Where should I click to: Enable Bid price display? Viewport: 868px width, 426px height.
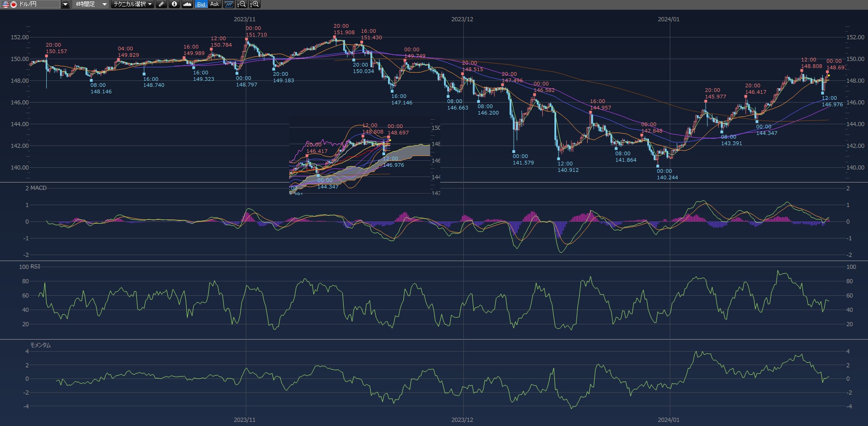point(201,4)
